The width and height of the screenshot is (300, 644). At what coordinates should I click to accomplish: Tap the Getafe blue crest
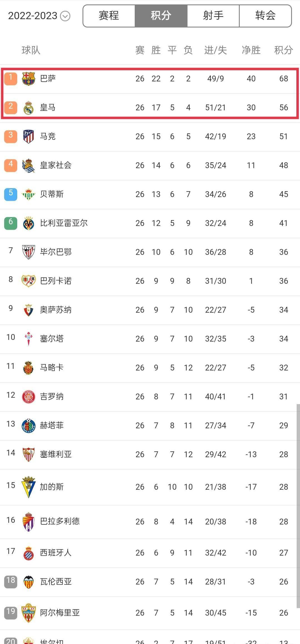[x=29, y=426]
